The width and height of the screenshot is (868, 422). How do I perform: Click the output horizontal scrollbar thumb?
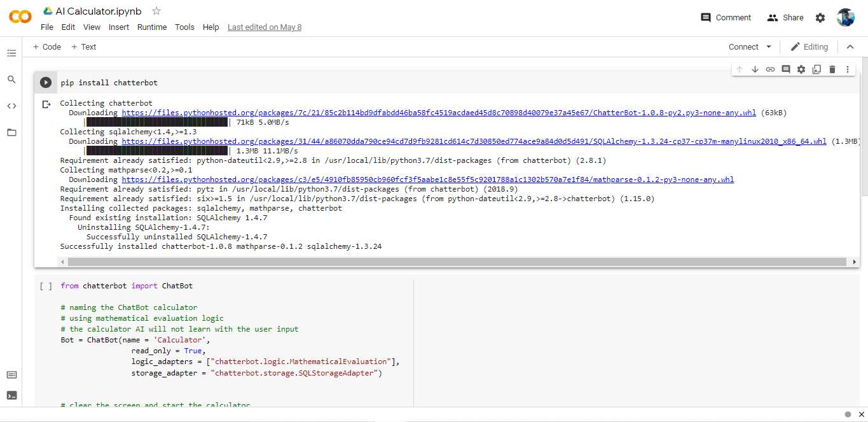tap(457, 262)
